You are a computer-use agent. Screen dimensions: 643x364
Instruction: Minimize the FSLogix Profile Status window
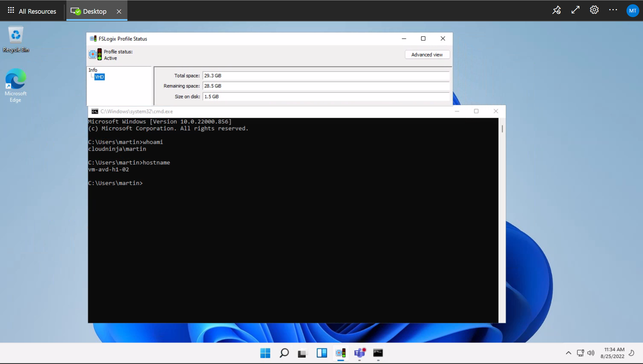pos(404,38)
